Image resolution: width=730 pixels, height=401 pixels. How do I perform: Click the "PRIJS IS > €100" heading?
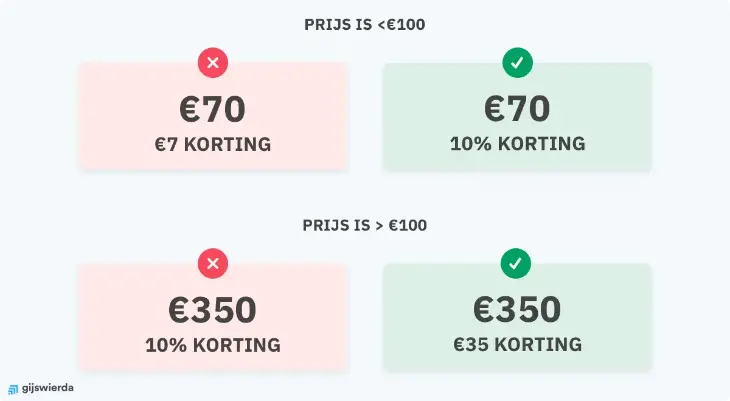coord(364,225)
